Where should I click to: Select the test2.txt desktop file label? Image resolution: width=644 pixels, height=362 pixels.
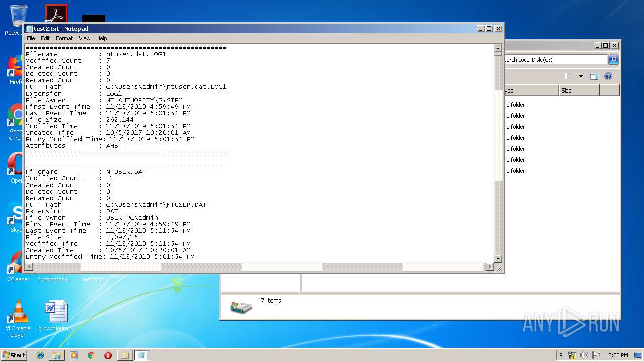94,279
